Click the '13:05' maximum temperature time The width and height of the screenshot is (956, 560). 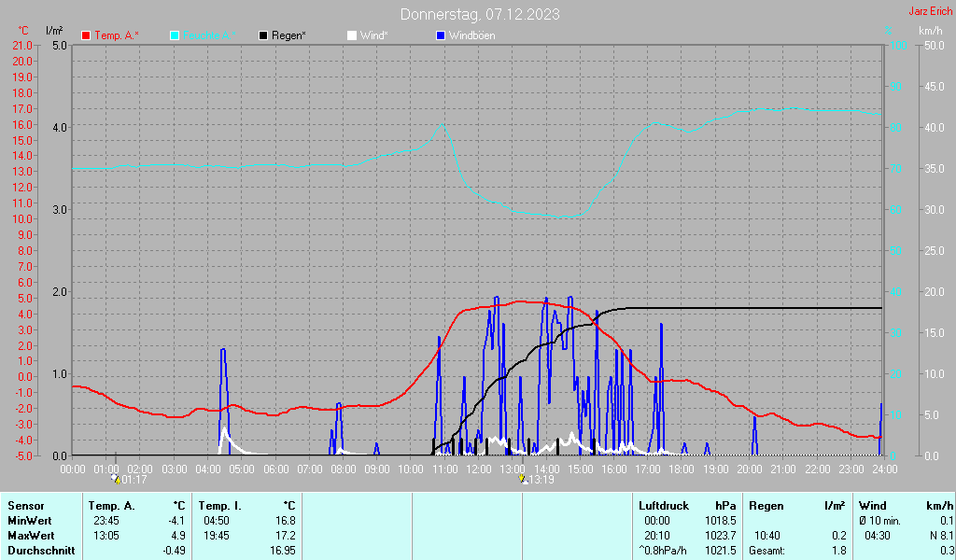[106, 536]
